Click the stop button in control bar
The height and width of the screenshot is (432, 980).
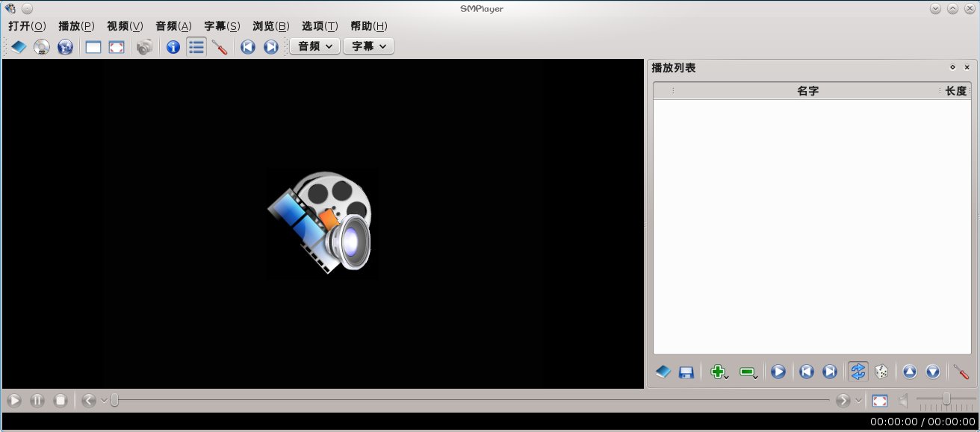[61, 401]
